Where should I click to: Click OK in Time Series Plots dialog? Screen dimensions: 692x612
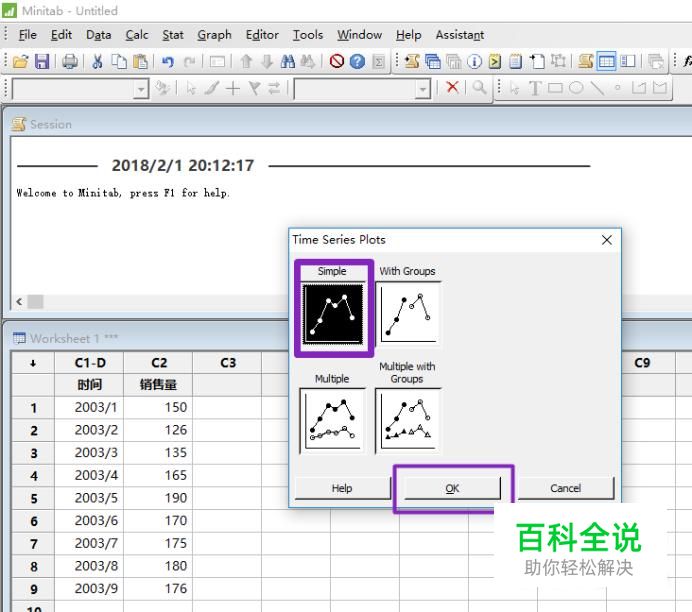pyautogui.click(x=452, y=488)
